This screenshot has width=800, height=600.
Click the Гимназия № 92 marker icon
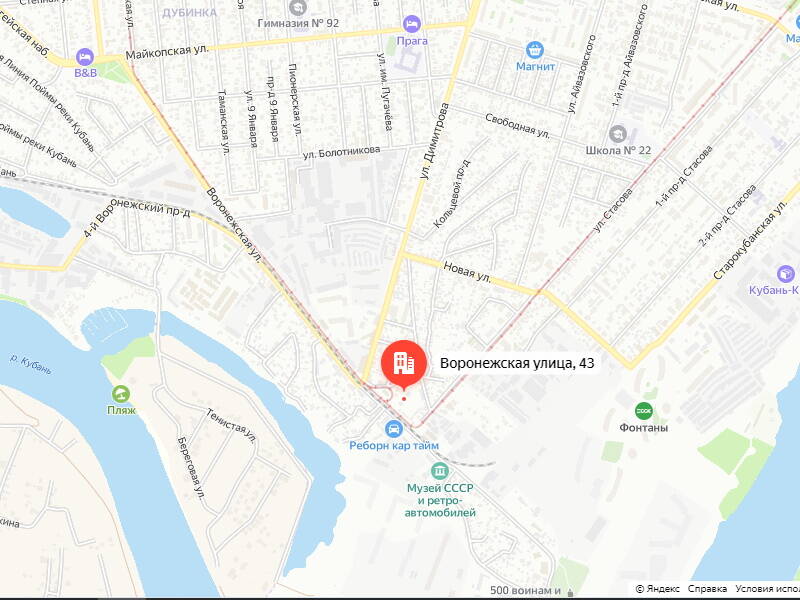click(x=297, y=8)
